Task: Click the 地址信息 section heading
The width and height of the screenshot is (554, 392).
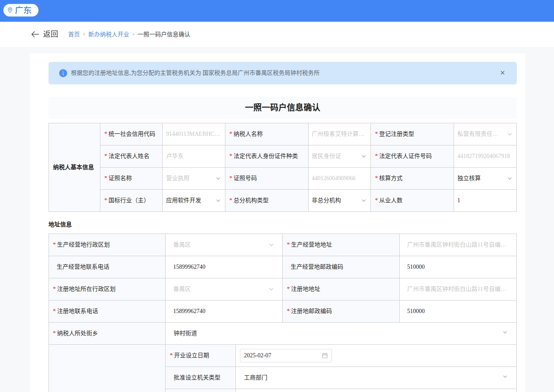Action: click(x=60, y=224)
